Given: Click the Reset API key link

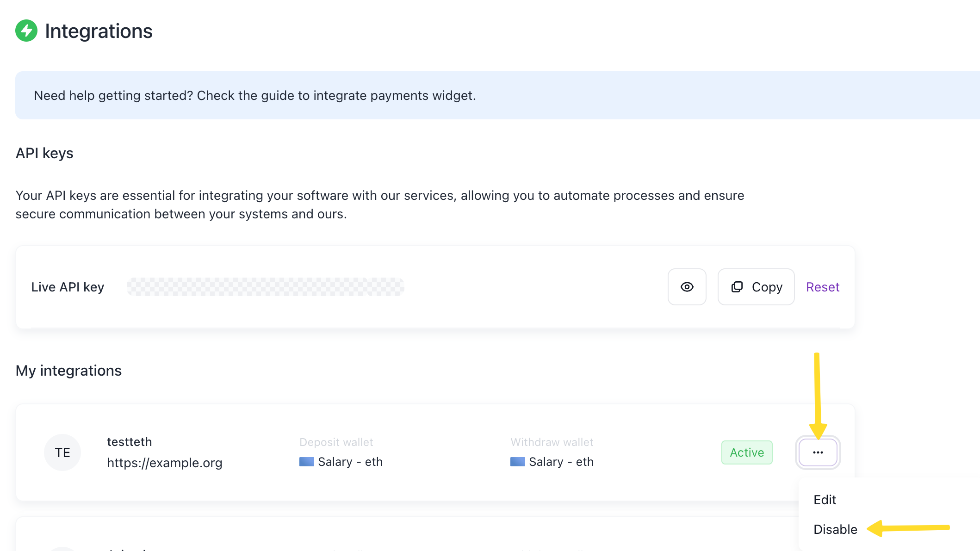Looking at the screenshot, I should point(822,287).
